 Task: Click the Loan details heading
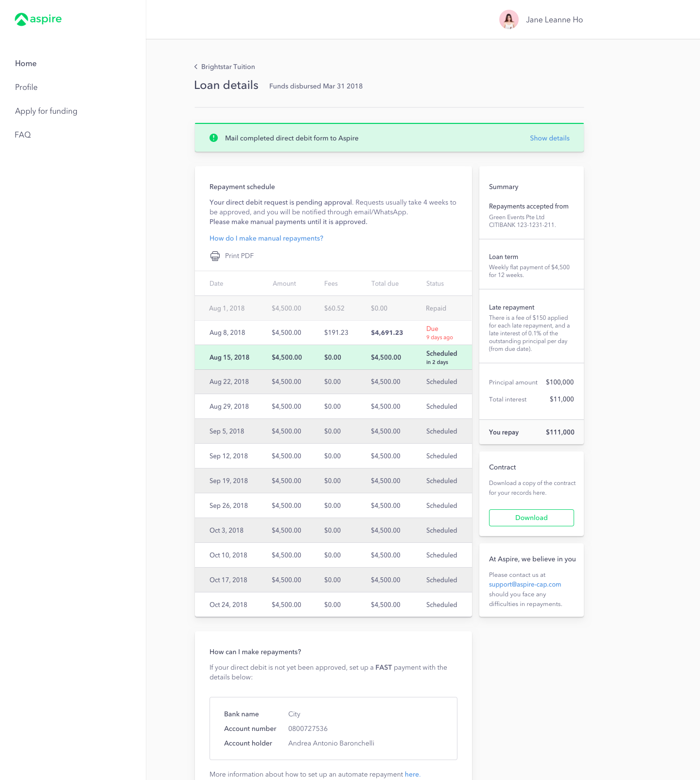[226, 85]
